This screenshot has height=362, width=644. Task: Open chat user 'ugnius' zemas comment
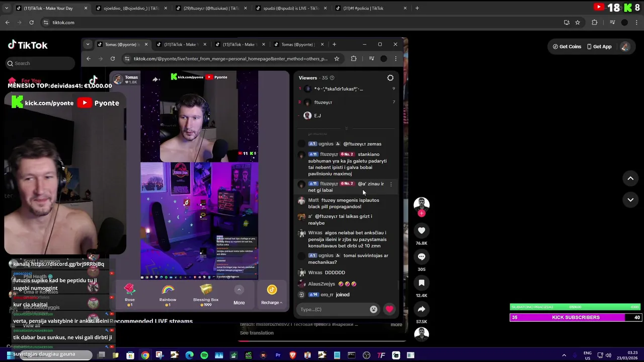[x=345, y=144]
